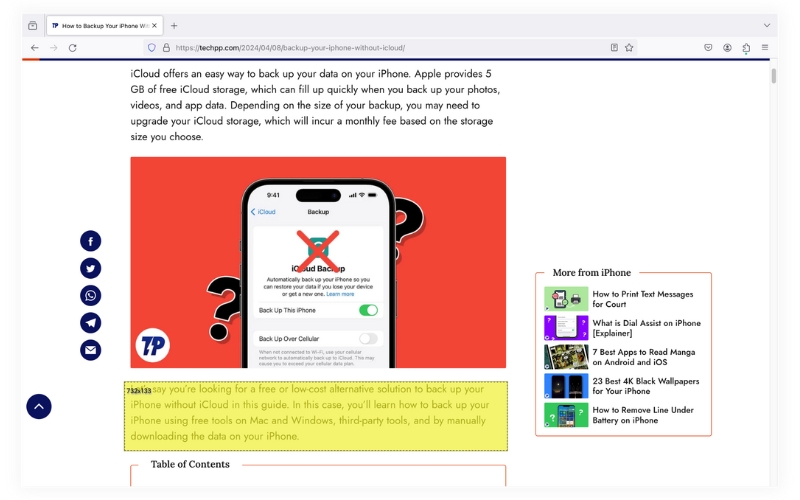This screenshot has width=800, height=500.
Task: Click the Table of Contents heading
Action: coord(190,464)
